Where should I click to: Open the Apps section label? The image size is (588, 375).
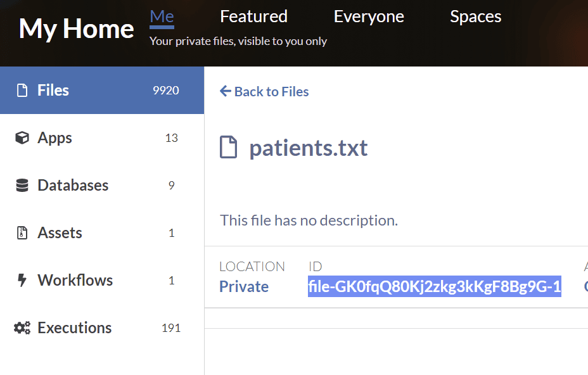coord(54,138)
